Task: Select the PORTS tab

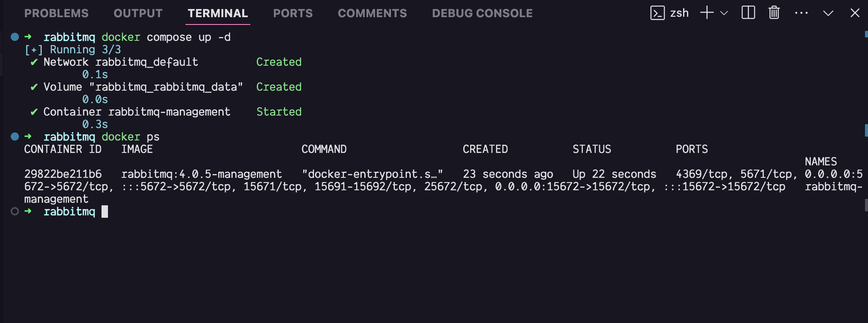Action: tap(293, 13)
